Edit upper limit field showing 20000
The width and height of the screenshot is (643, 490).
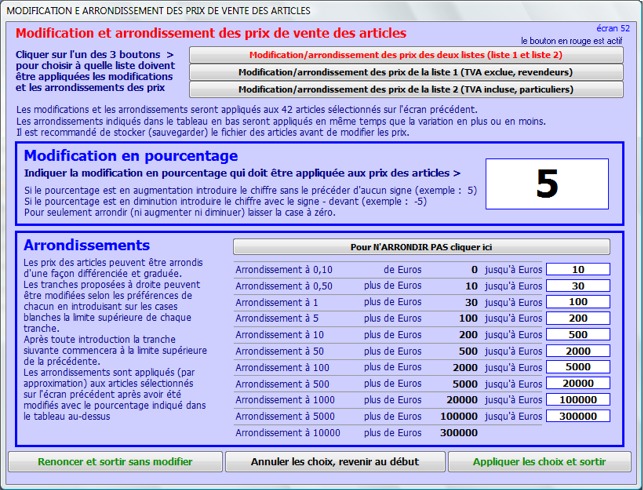(x=578, y=383)
